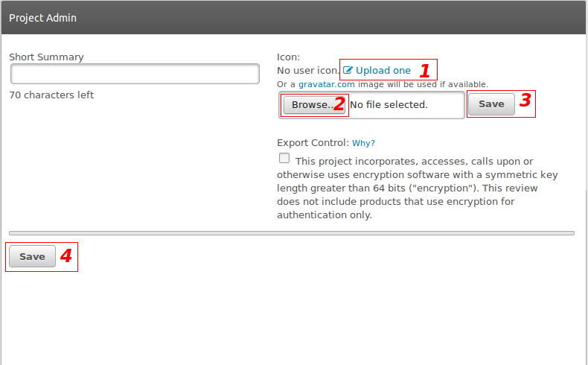Click the Short Summary text field
The height and width of the screenshot is (365, 588).
(x=135, y=74)
